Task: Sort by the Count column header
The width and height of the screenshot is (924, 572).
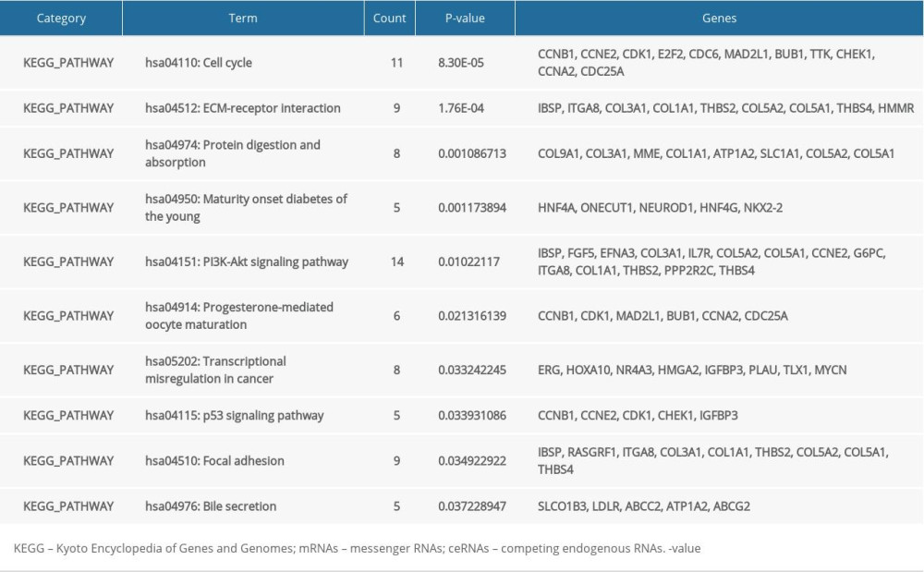Action: point(390,18)
